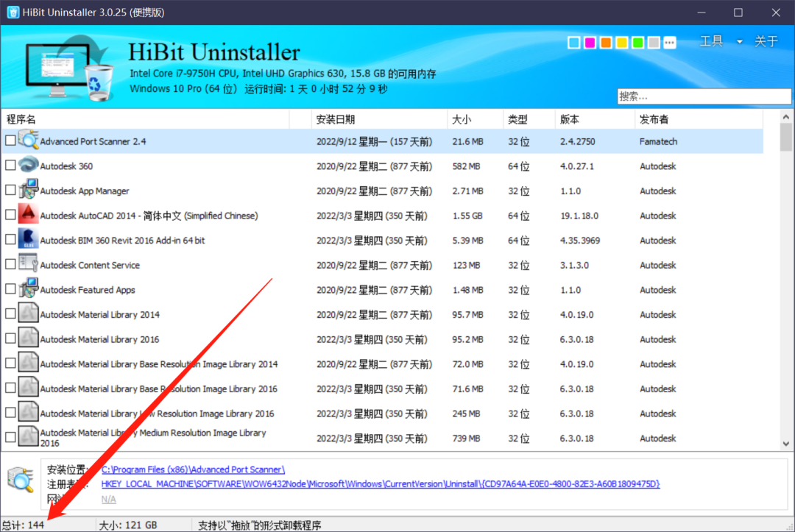Check Advanced Port Scanner 2.4 checkbox
795x532 pixels.
tap(10, 141)
